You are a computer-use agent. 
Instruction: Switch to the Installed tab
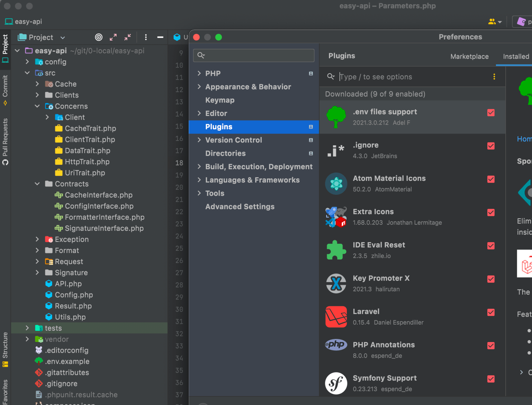tap(516, 56)
